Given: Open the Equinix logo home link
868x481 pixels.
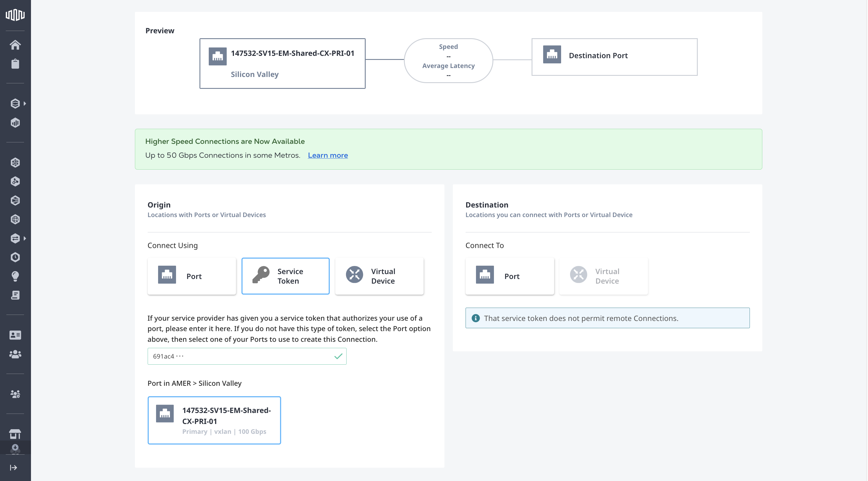Looking at the screenshot, I should pyautogui.click(x=15, y=15).
